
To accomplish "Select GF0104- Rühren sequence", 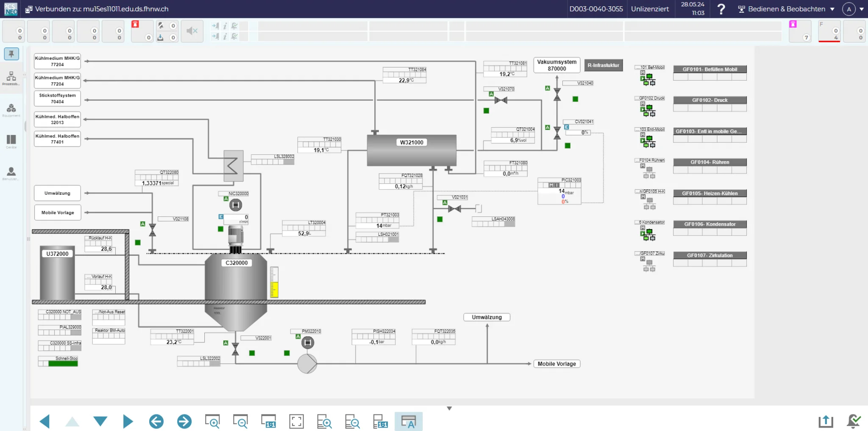I will click(710, 162).
